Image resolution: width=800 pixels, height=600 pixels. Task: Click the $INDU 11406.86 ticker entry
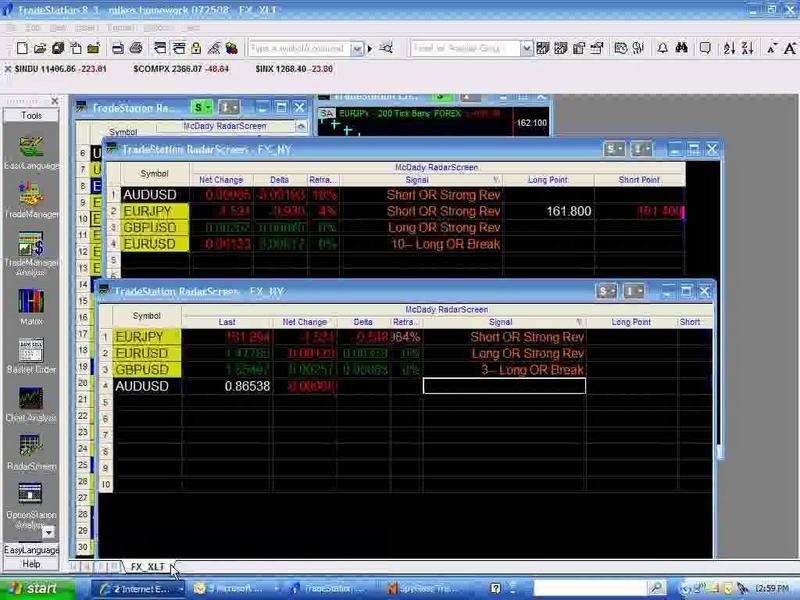point(60,68)
